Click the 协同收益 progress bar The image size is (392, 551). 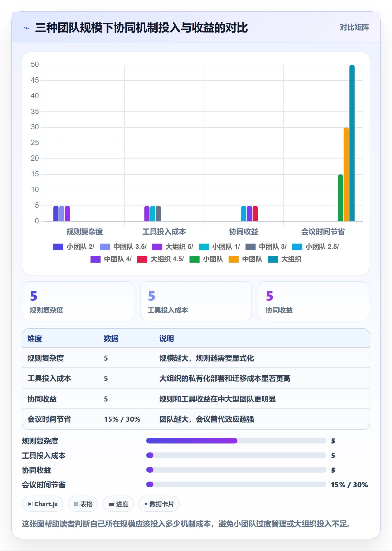point(236,470)
